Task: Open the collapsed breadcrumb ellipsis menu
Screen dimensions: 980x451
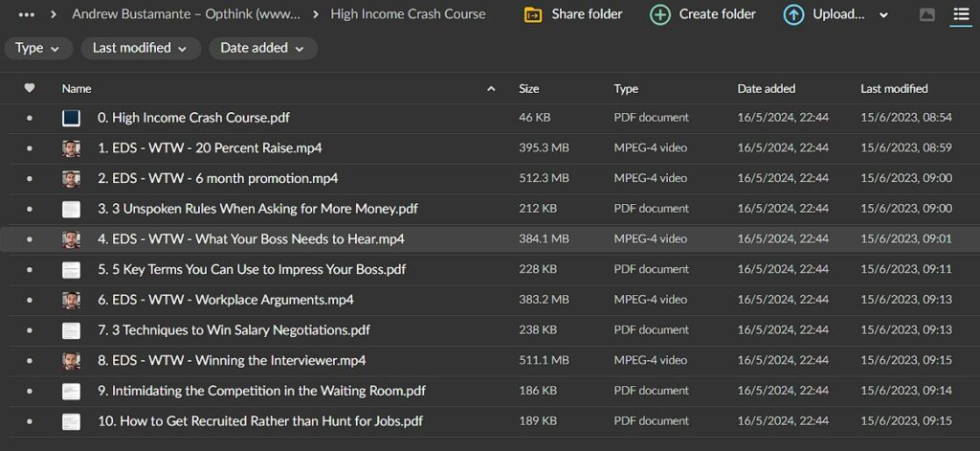Action: 27,14
